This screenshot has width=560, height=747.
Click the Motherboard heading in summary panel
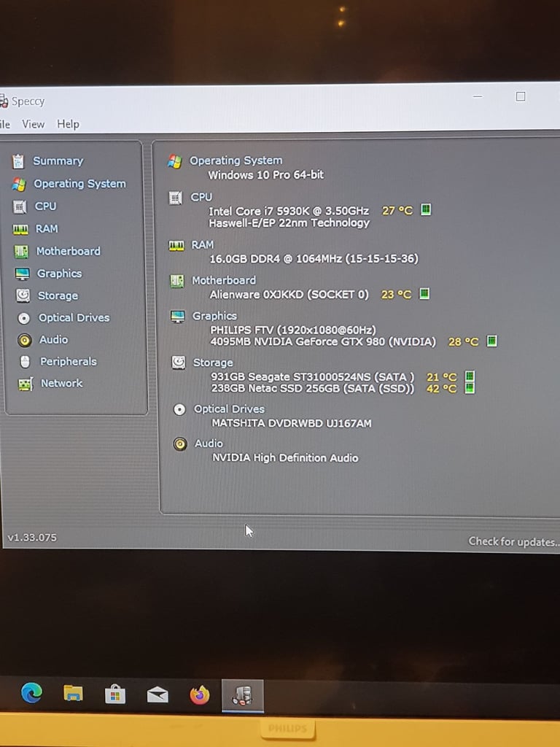point(224,281)
